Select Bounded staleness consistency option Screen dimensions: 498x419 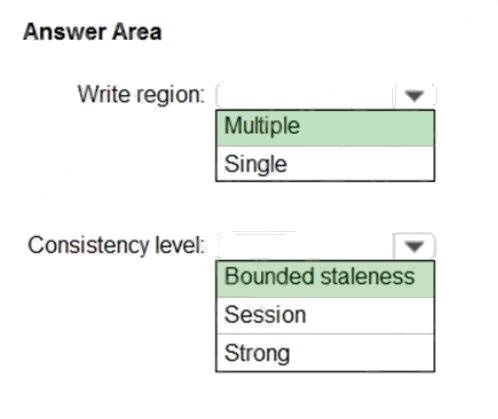325,279
